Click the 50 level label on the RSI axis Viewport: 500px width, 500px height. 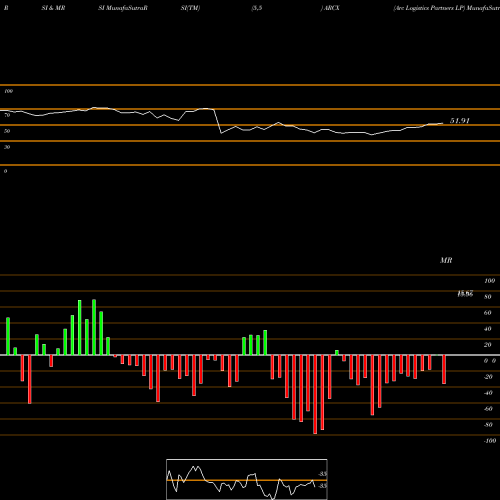click(x=7, y=131)
